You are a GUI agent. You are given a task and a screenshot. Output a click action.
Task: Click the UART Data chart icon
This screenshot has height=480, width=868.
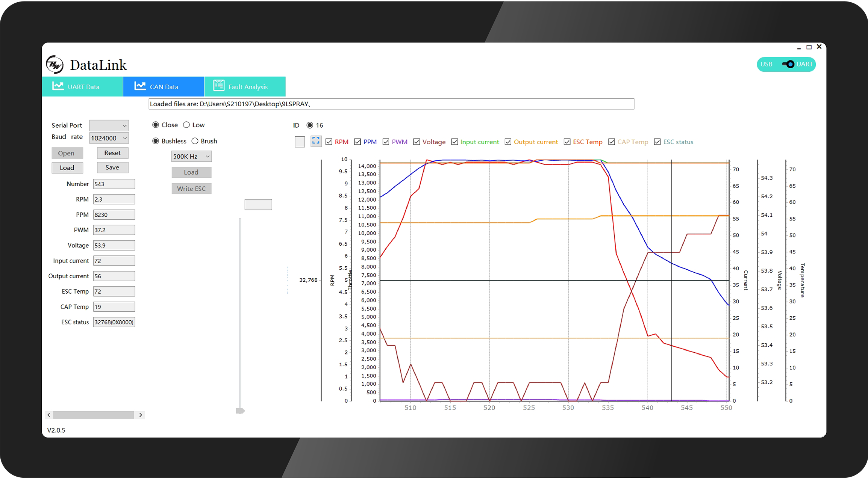pos(58,86)
